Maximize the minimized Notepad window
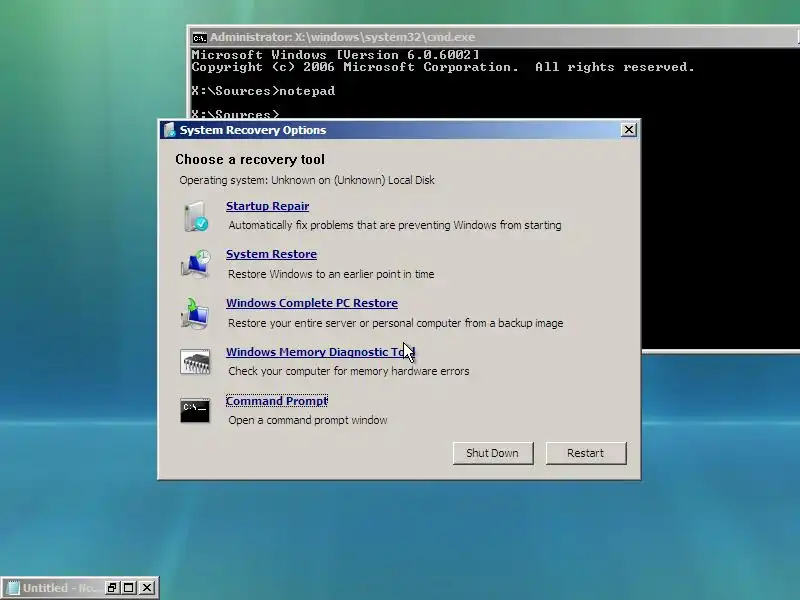 pyautogui.click(x=129, y=588)
